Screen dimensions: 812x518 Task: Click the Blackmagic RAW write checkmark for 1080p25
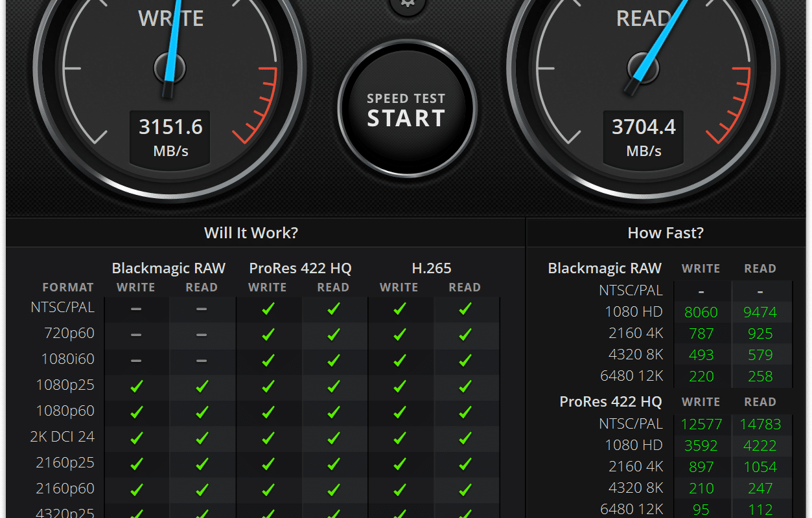pos(136,387)
